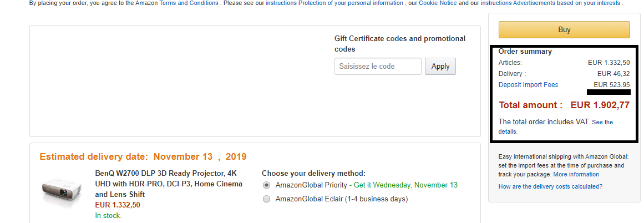Screen dimensions: 644x223
Task: Click the Deposit Import Fees link
Action: point(528,85)
